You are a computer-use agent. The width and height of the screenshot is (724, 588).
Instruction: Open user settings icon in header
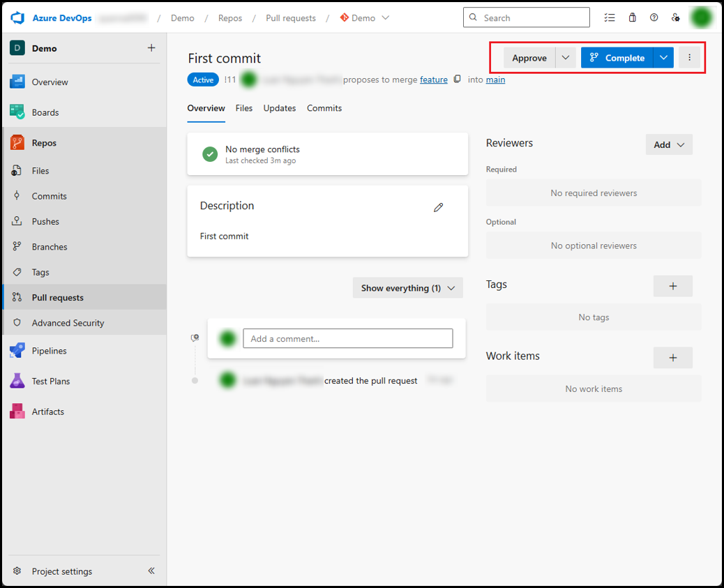[x=675, y=17]
